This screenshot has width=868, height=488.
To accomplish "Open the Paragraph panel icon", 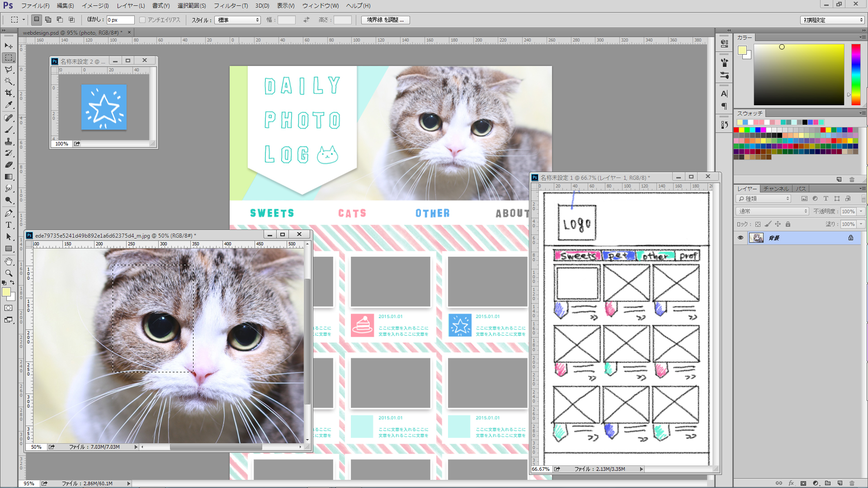I will 724,106.
